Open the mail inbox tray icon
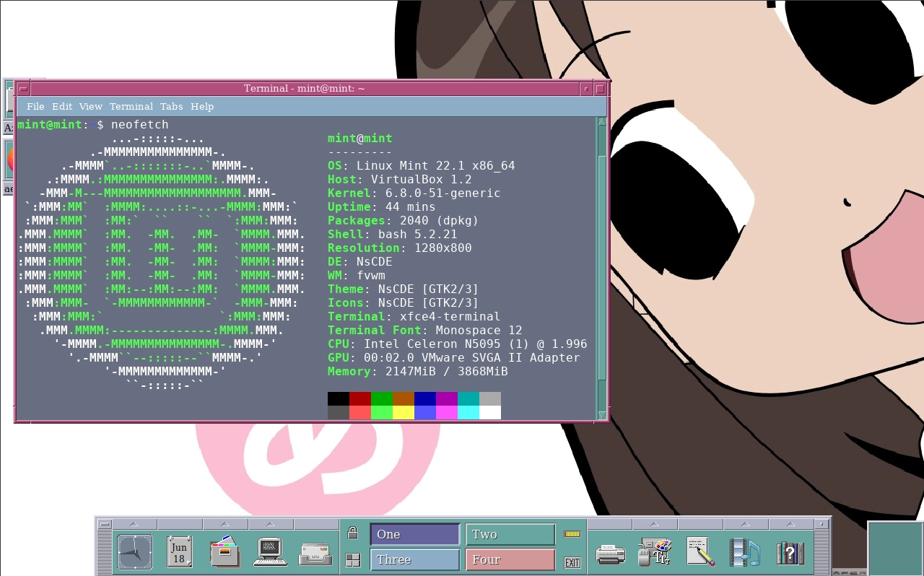Image resolution: width=924 pixels, height=576 pixels. click(315, 554)
